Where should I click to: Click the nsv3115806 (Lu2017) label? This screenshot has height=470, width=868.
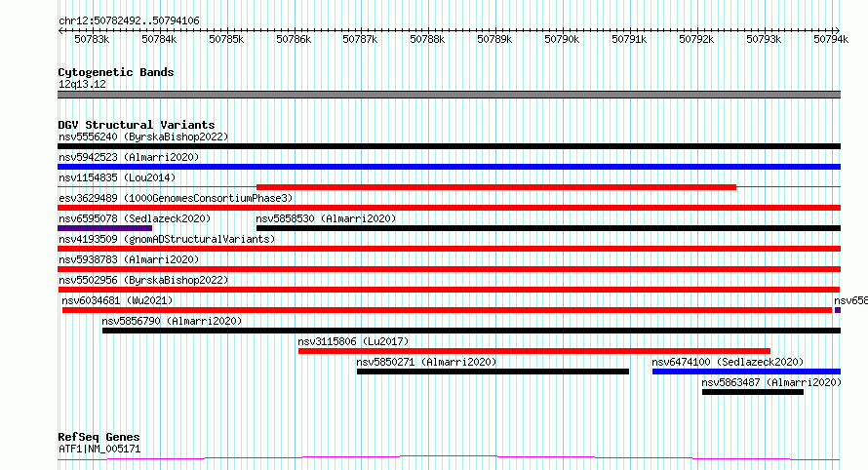click(353, 341)
